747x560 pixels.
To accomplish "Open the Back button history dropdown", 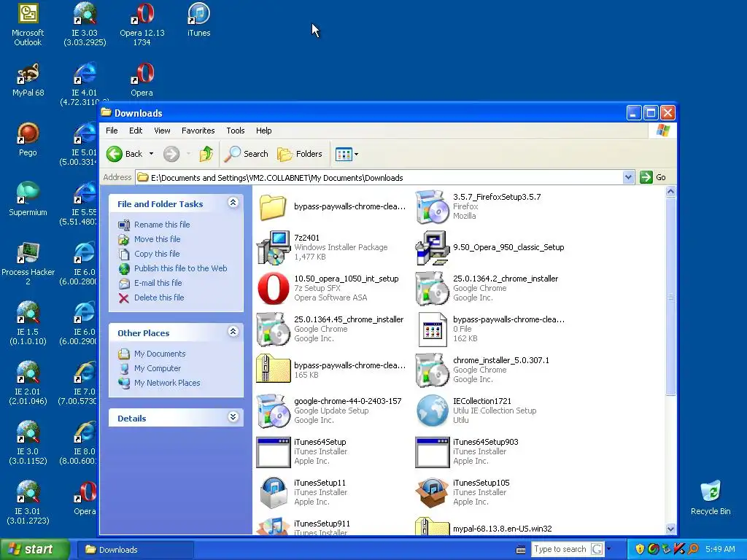I will coord(152,154).
